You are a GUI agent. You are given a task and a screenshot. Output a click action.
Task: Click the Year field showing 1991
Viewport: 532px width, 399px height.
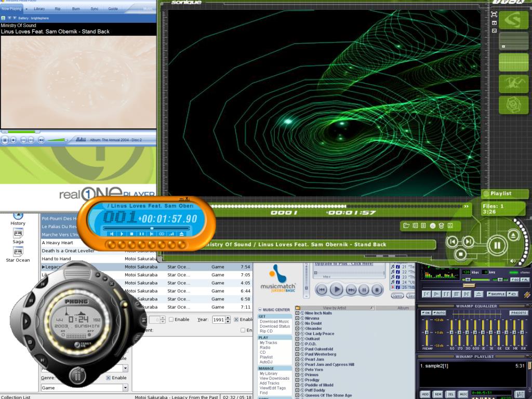pos(219,320)
